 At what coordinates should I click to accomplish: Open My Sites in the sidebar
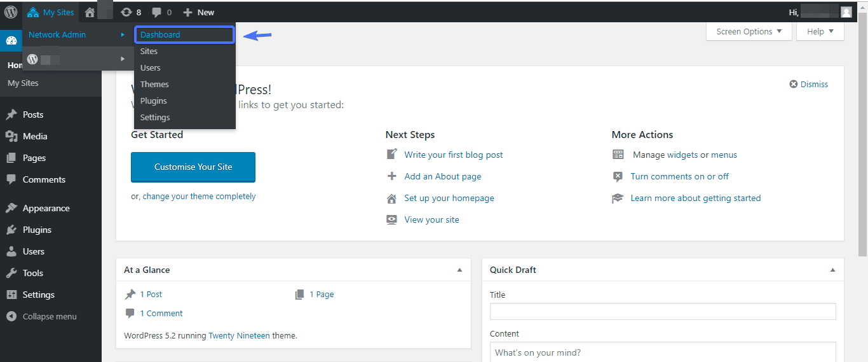coord(23,83)
